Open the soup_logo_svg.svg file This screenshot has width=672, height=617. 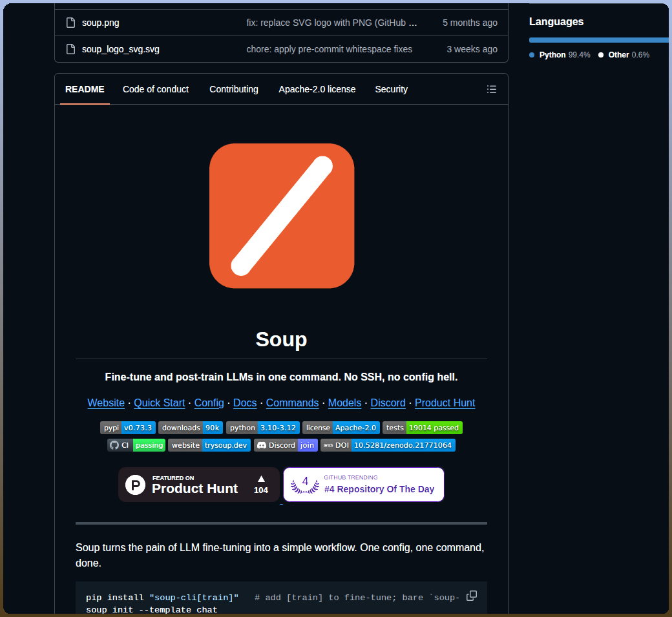coord(120,49)
